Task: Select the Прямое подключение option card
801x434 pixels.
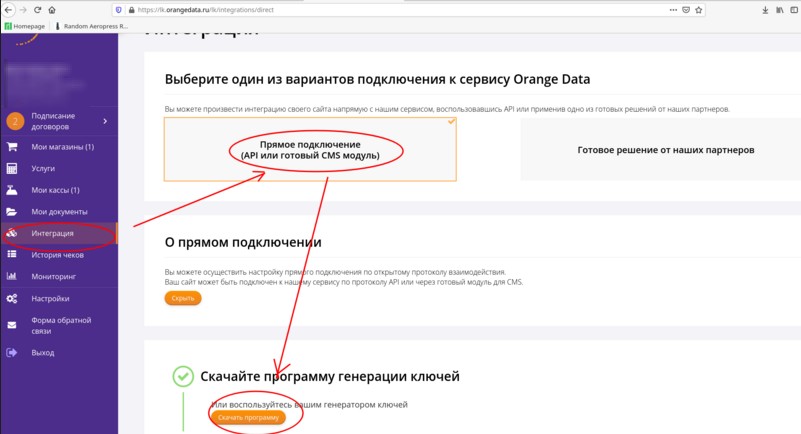Action: pyautogui.click(x=310, y=149)
